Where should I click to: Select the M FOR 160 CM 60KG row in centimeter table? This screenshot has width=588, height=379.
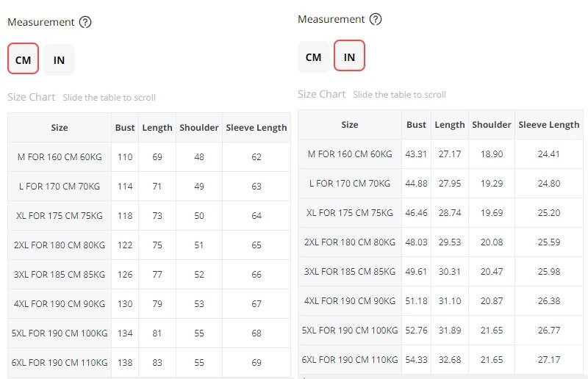coord(60,156)
